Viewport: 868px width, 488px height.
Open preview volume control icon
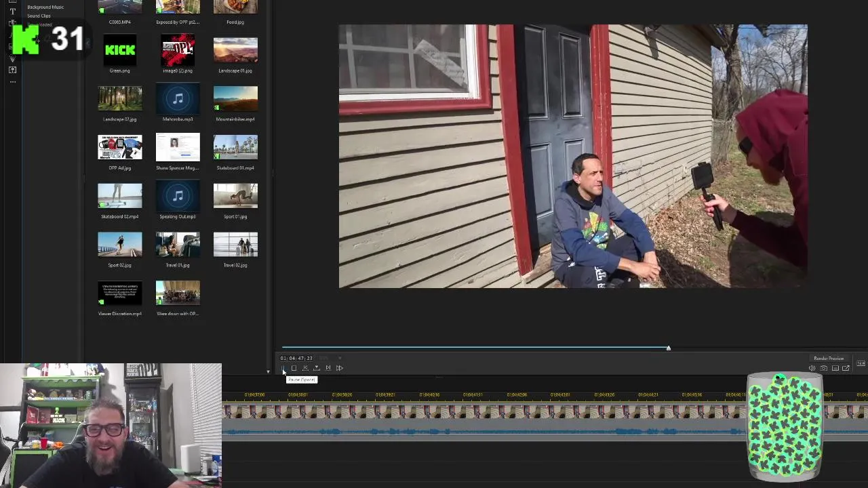[x=812, y=368]
